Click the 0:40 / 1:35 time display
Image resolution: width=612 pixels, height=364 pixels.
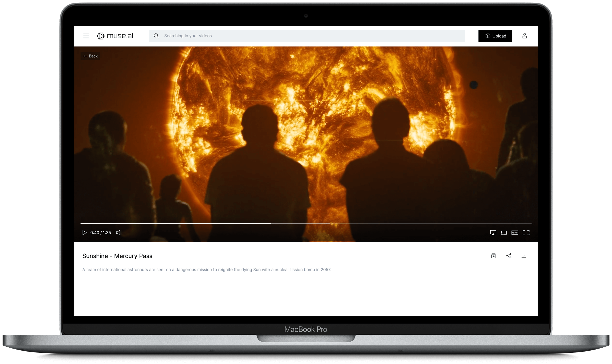tap(101, 233)
